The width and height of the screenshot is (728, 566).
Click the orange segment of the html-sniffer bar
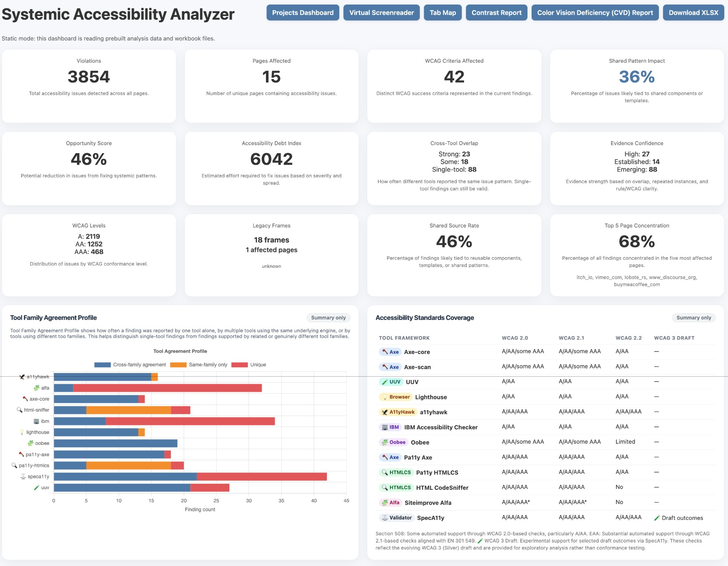click(128, 410)
